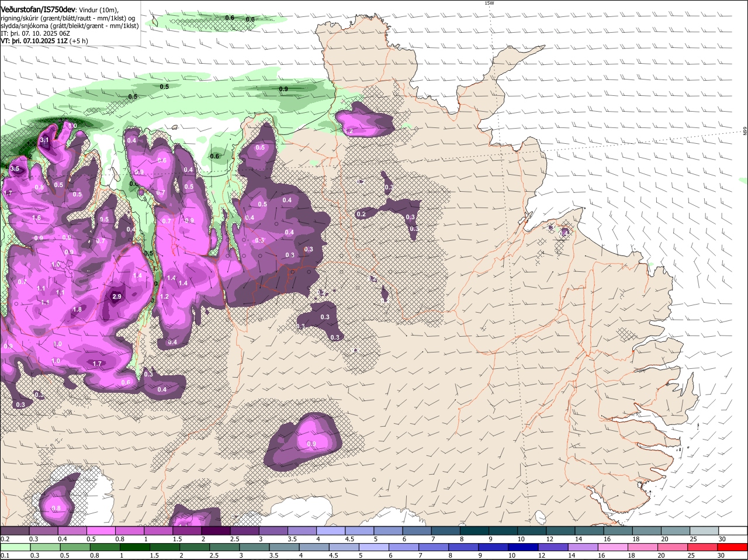Click the upper scale swatch between 5 and 6
The height and width of the screenshot is (560, 748).
387,530
